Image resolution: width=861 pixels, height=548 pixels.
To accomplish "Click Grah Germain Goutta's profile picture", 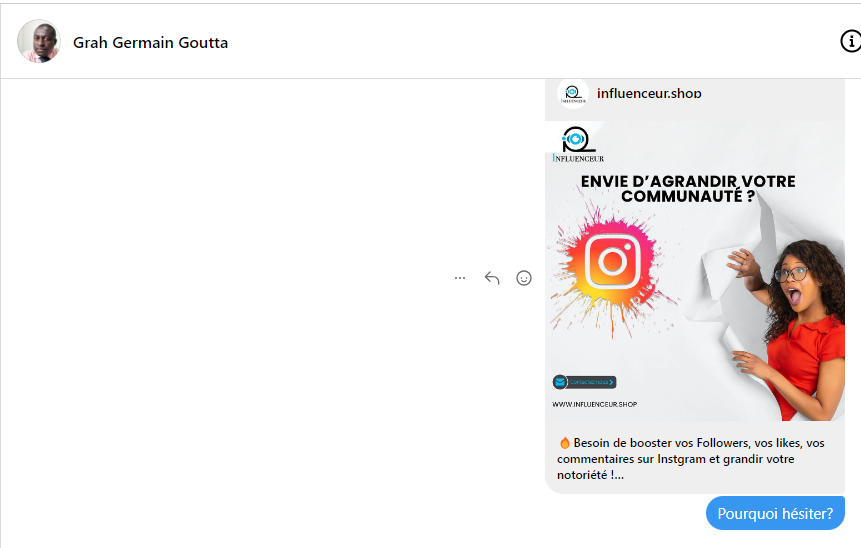I will coord(39,42).
